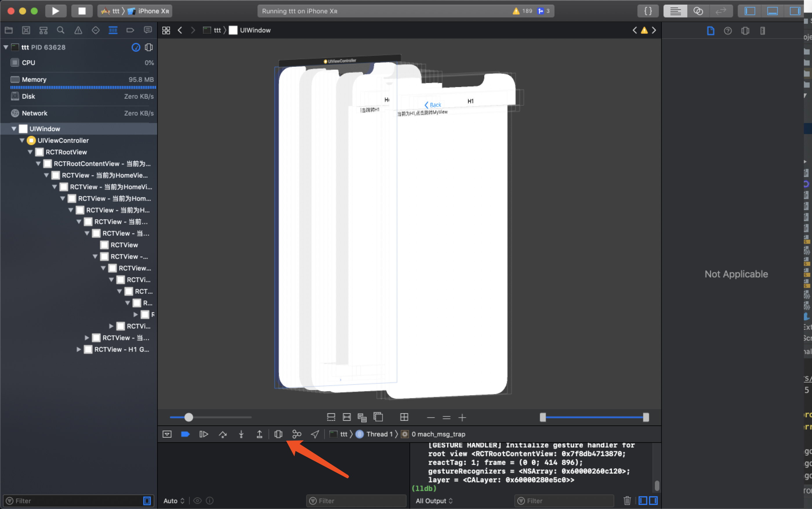Adjust the view spacing slider handle

189,417
